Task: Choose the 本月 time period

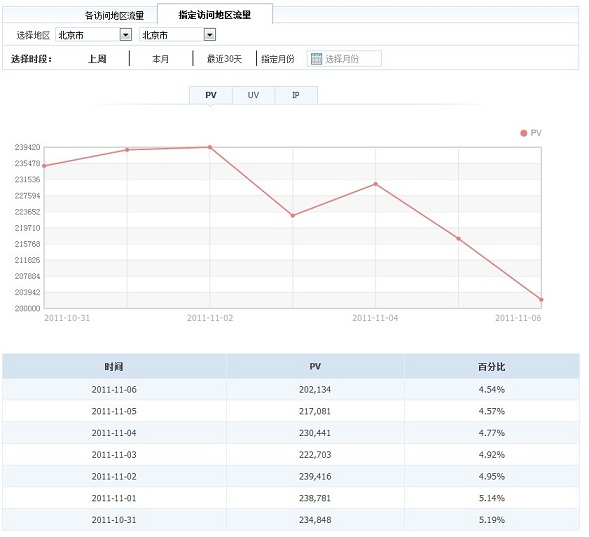Action: (160, 59)
